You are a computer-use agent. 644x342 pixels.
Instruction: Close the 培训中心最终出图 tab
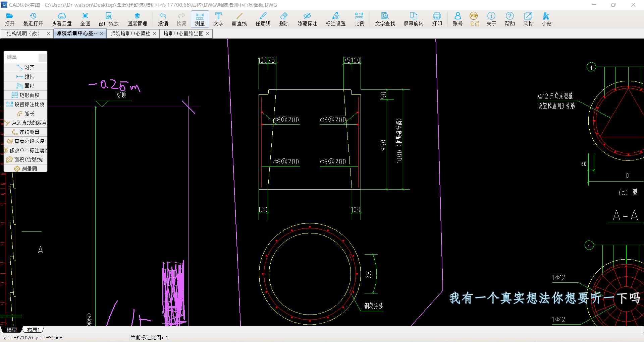(208, 33)
